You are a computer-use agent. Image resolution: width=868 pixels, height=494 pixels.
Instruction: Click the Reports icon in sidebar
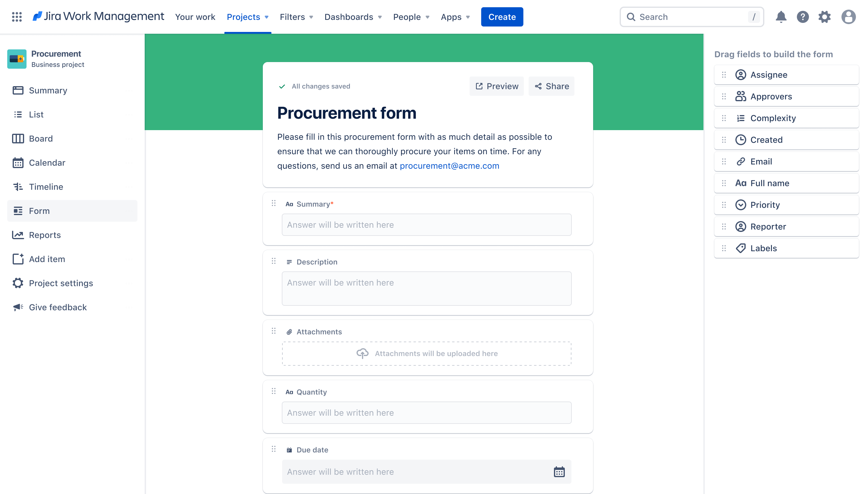18,235
